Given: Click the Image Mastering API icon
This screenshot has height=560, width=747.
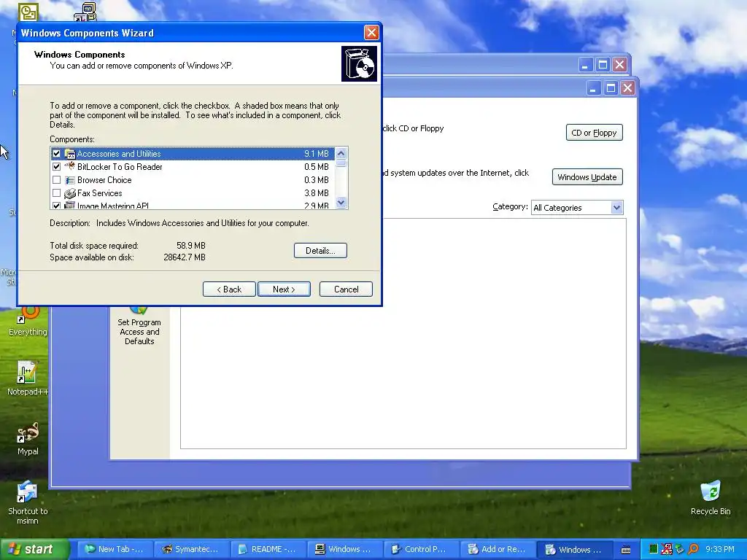Looking at the screenshot, I should coord(70,205).
